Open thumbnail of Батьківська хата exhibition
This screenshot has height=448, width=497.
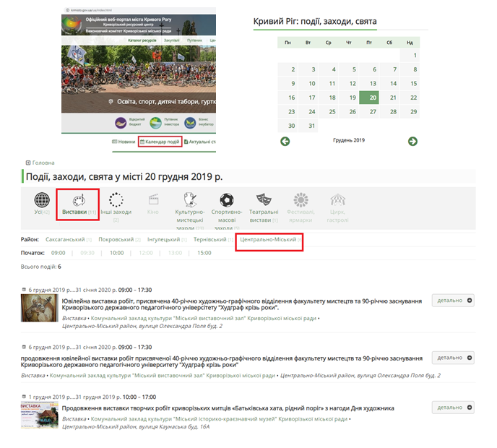pos(40,415)
